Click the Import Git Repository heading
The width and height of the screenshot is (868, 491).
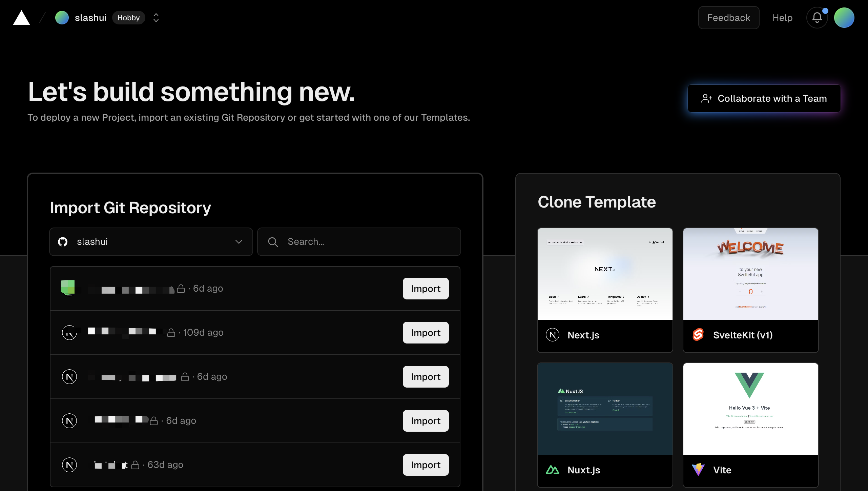click(x=130, y=208)
